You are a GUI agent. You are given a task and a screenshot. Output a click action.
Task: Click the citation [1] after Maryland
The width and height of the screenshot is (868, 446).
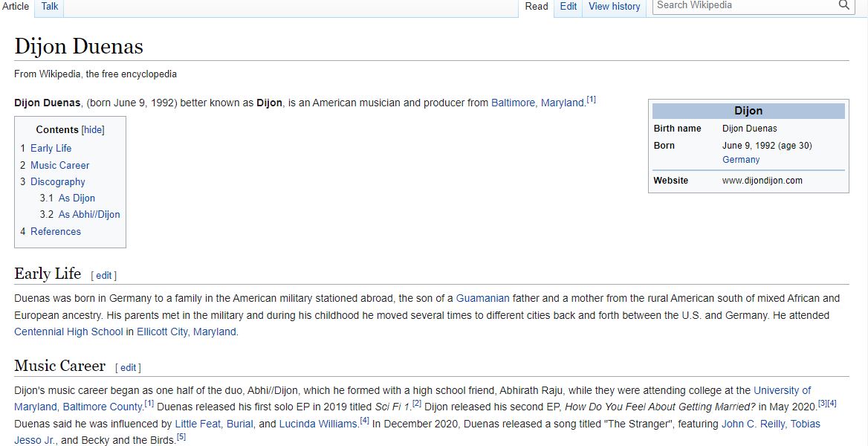click(x=591, y=99)
